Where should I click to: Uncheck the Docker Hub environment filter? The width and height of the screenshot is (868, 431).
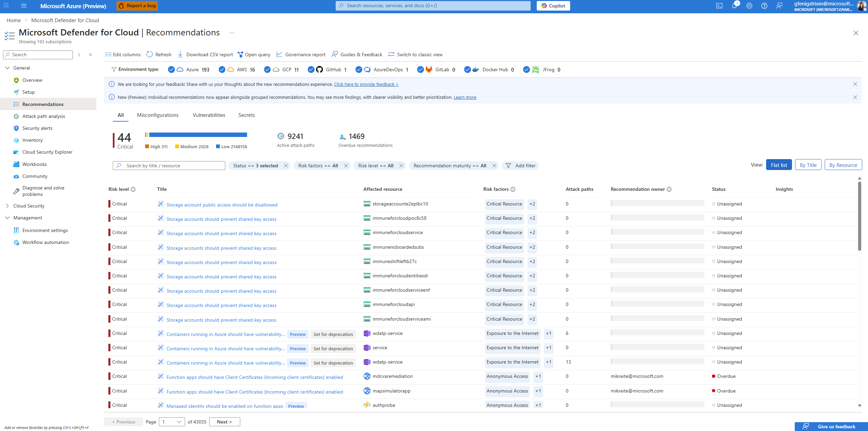point(467,70)
